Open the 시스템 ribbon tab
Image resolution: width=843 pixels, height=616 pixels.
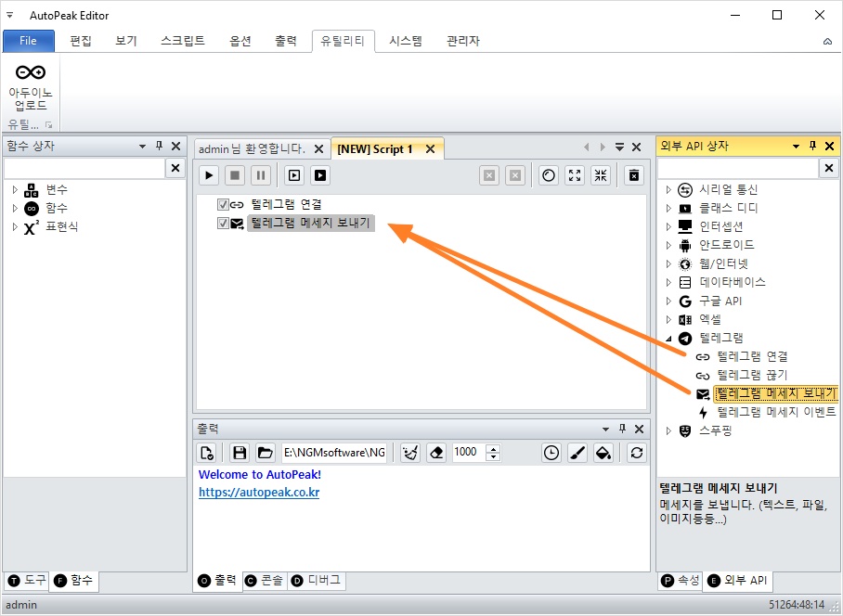click(x=406, y=41)
